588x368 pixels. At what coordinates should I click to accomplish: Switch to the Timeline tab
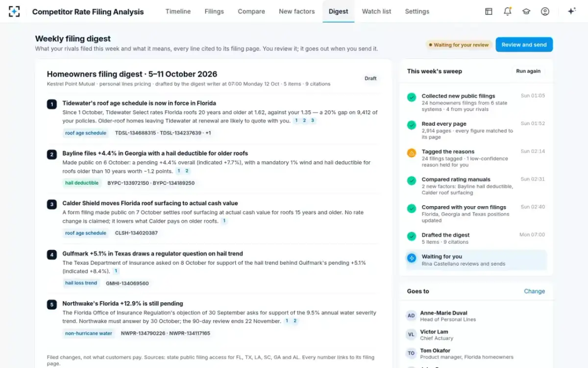click(x=178, y=11)
